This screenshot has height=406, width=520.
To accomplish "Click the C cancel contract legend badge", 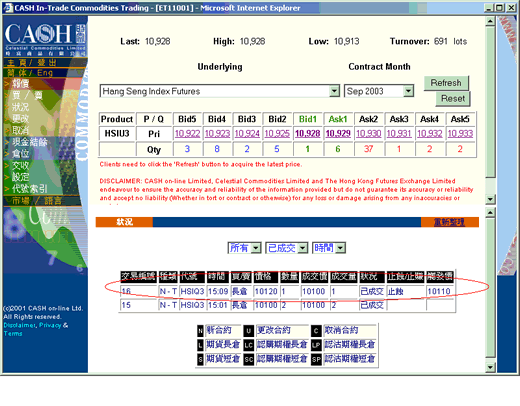I will tap(316, 331).
